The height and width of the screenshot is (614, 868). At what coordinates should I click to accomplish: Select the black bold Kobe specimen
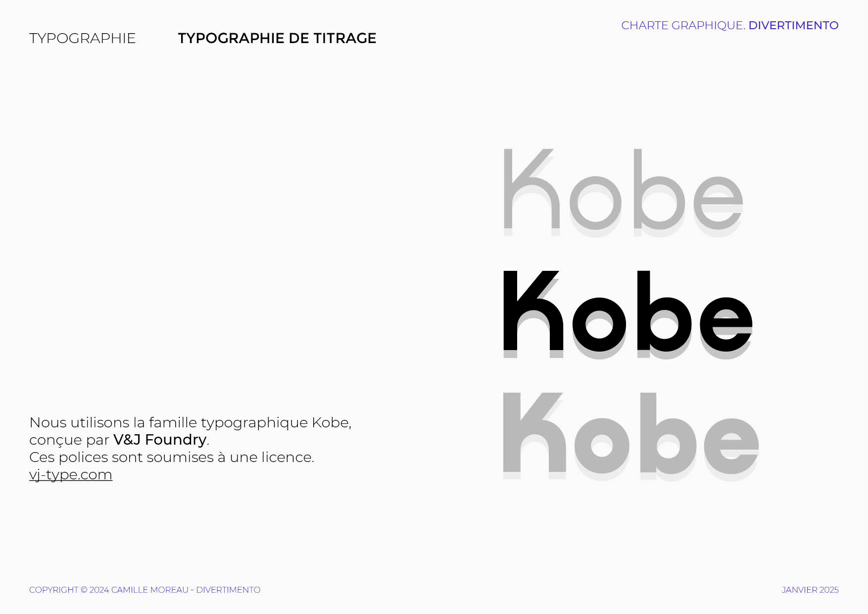(628, 314)
